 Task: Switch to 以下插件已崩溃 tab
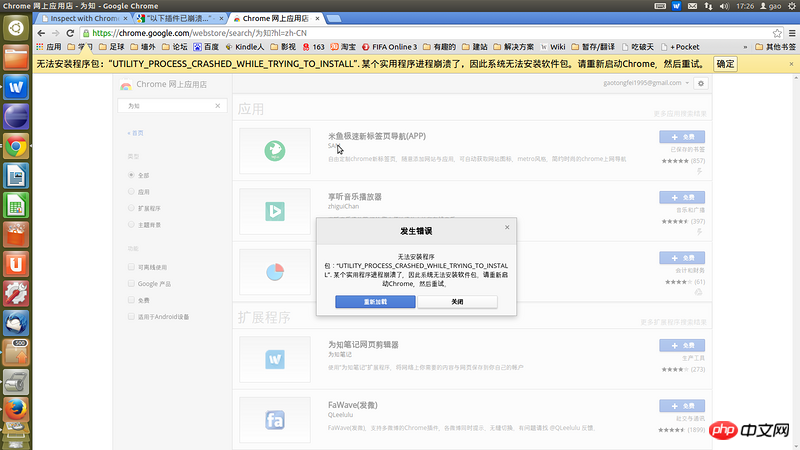click(x=180, y=18)
